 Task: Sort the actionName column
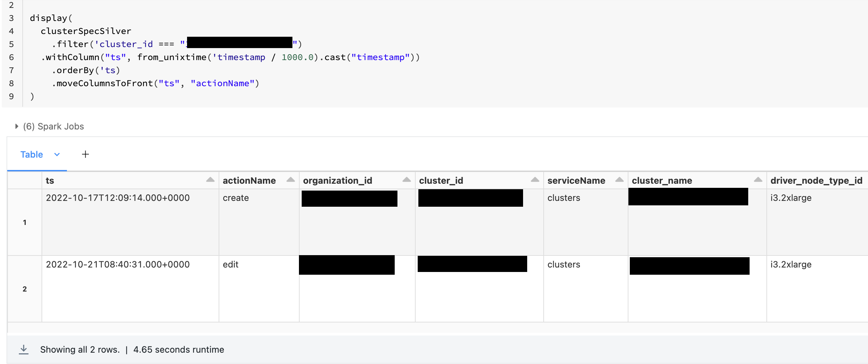(x=291, y=180)
